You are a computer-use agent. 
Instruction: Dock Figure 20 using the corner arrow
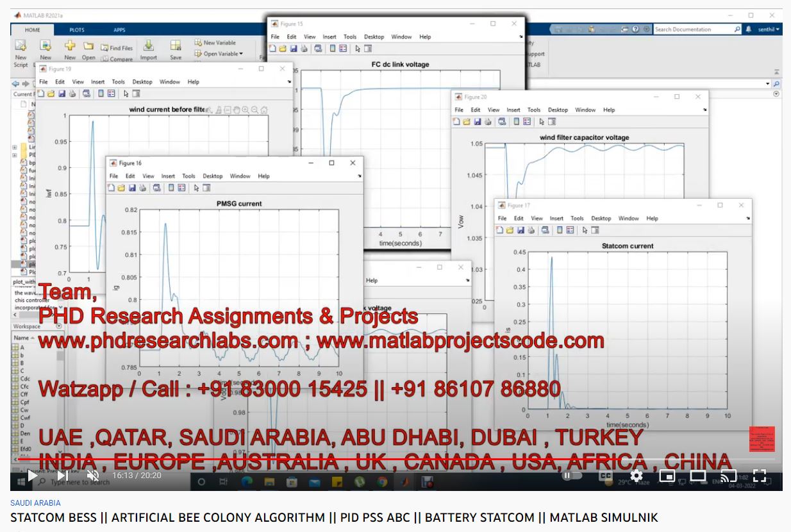point(704,110)
